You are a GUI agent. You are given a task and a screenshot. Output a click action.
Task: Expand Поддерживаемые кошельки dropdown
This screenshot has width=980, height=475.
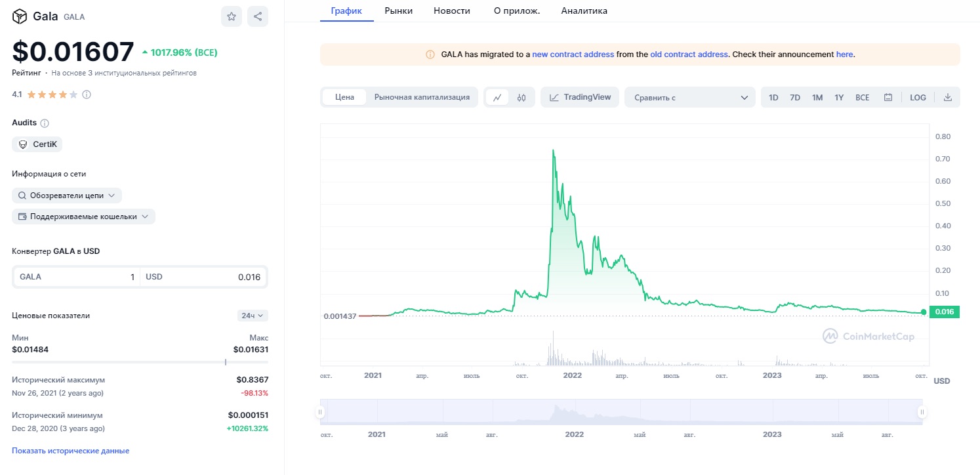click(83, 217)
